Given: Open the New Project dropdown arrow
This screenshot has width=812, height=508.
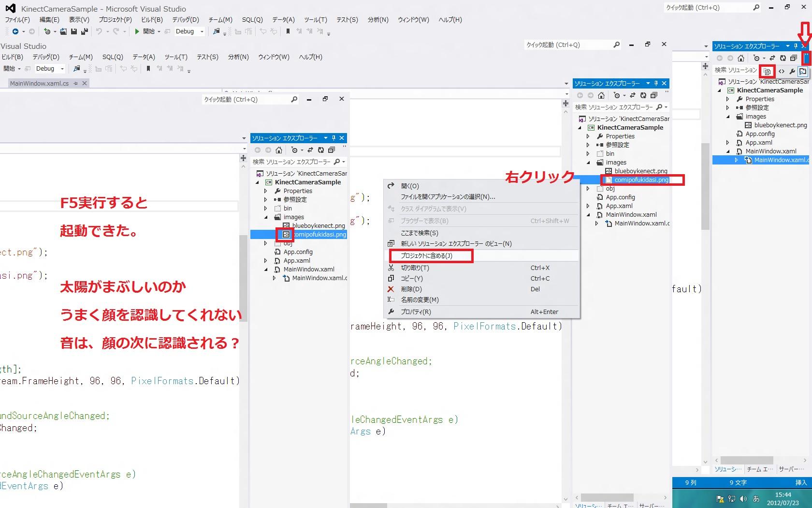Looking at the screenshot, I should pyautogui.click(x=55, y=32).
